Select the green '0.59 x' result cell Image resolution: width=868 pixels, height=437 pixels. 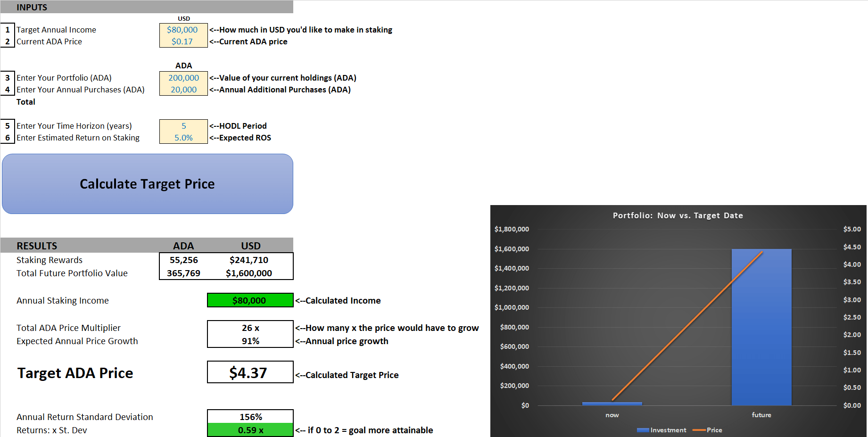pos(250,430)
